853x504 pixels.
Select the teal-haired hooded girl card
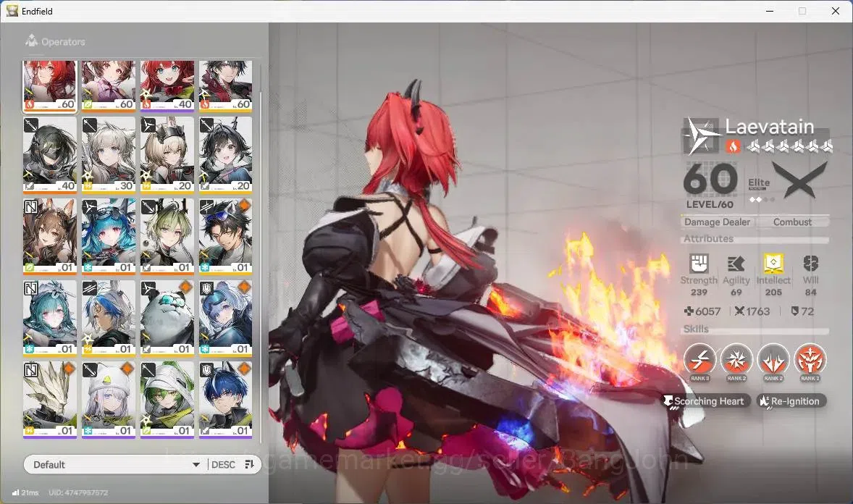[49, 319]
